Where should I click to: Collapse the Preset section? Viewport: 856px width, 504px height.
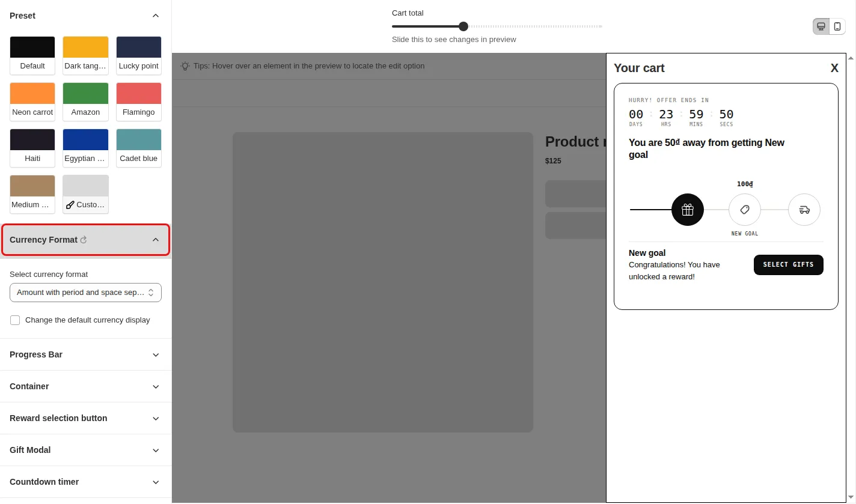(156, 16)
